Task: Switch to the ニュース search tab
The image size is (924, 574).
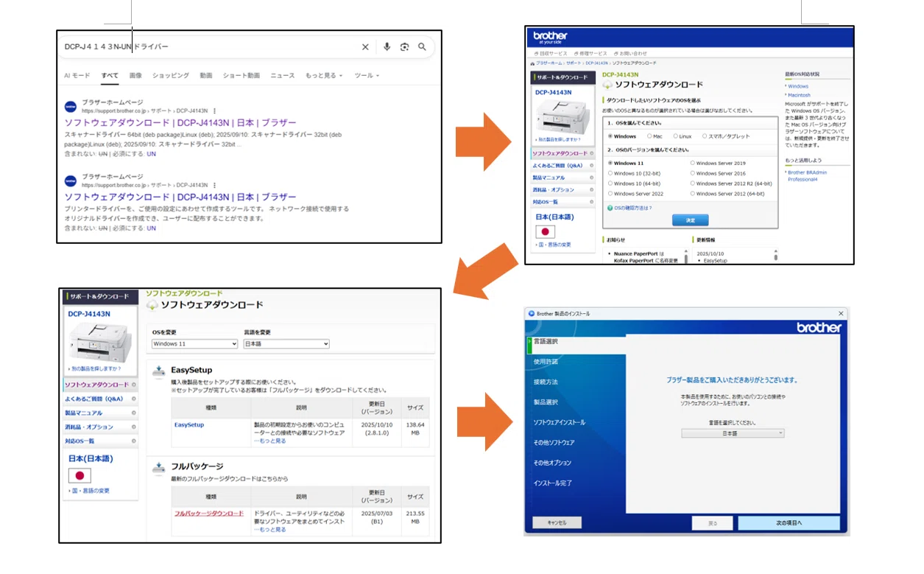Action: point(283,76)
